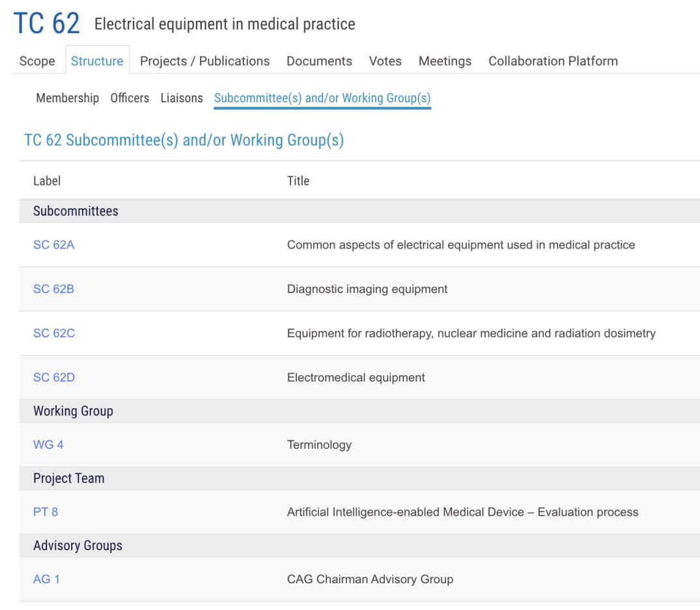Open the Documents tab

click(319, 61)
